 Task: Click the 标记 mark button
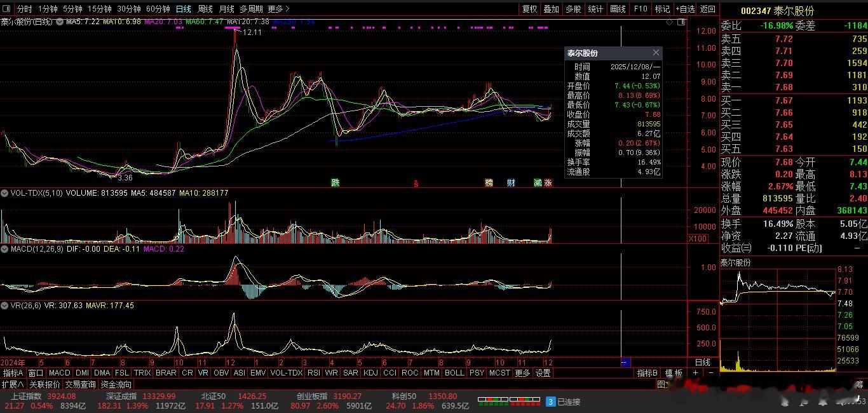(662, 9)
